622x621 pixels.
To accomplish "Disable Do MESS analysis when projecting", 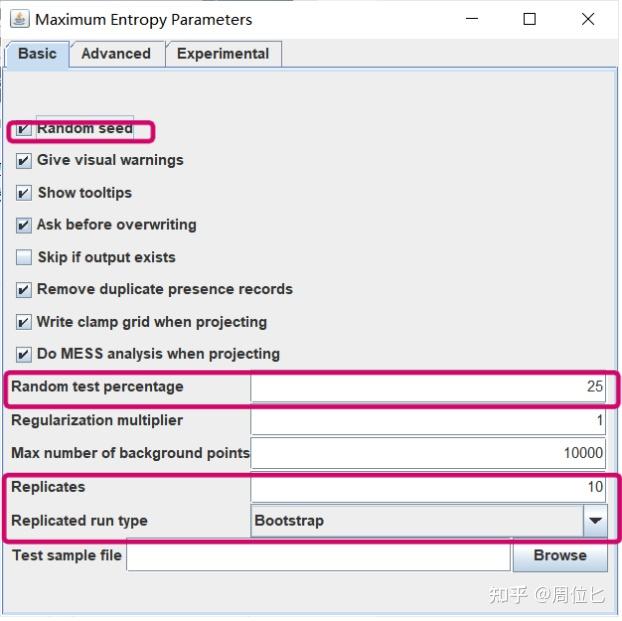I will [x=24, y=354].
